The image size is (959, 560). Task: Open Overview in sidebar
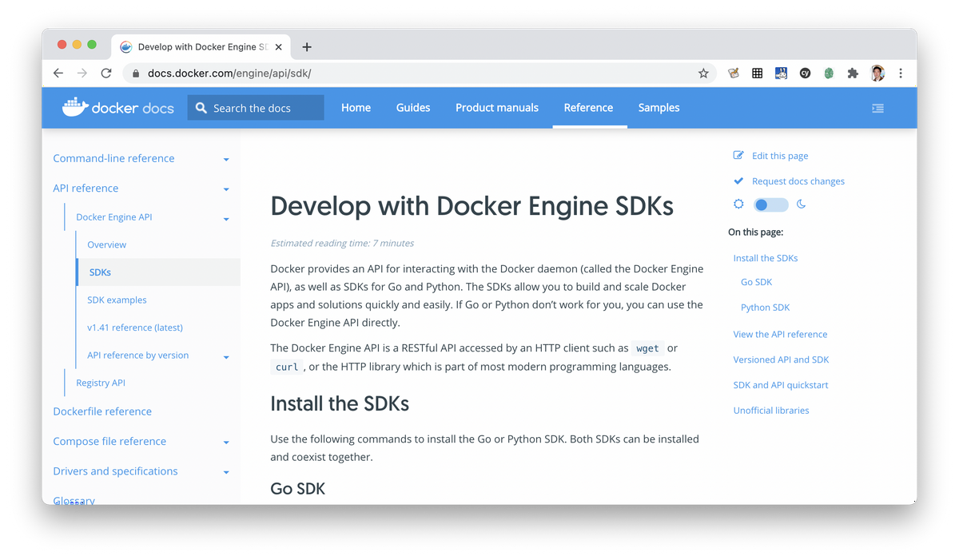point(107,244)
